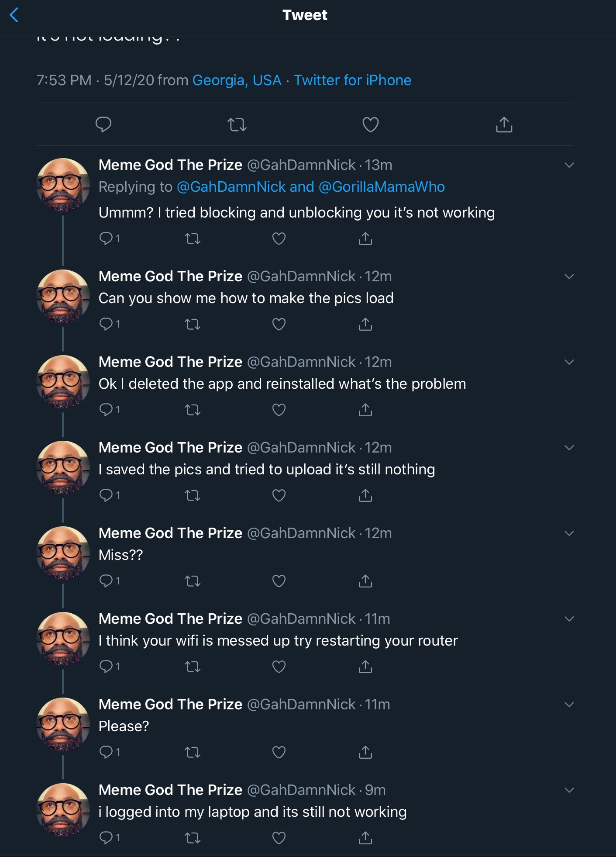
Task: Open chevron menu on 'Miss??' reply
Action: (569, 533)
